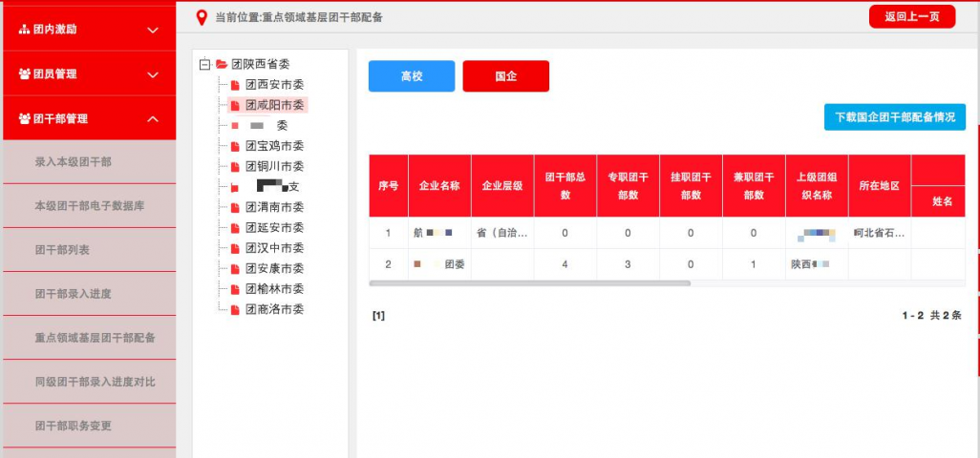Click the 团员管理 people icon
The height and width of the screenshot is (458, 980).
25,73
